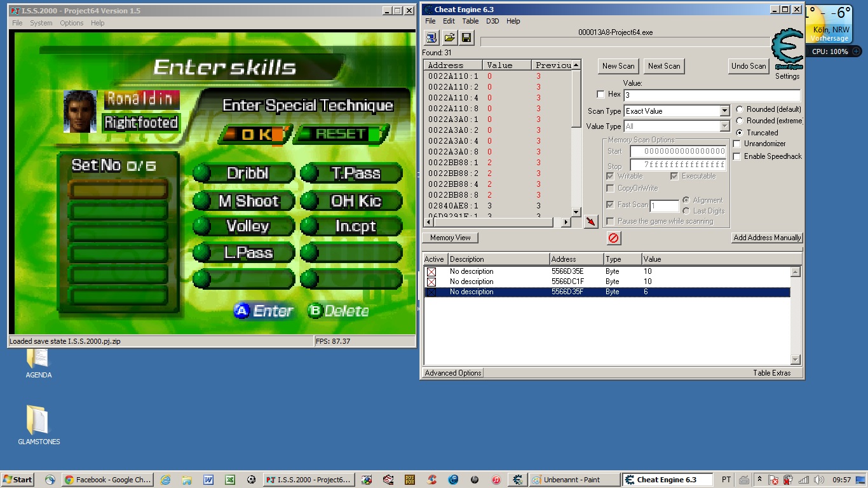Click the Next Scan button
This screenshot has height=488, width=868.
664,66
